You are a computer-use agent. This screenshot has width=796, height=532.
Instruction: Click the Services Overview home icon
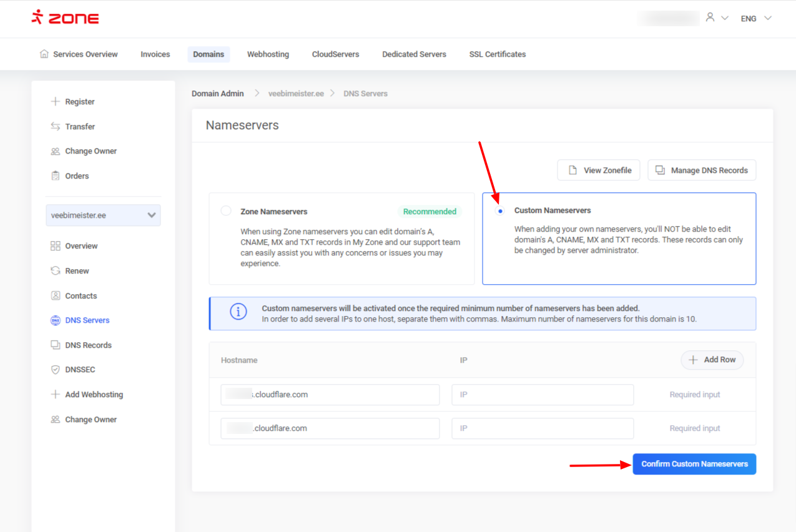(x=44, y=54)
